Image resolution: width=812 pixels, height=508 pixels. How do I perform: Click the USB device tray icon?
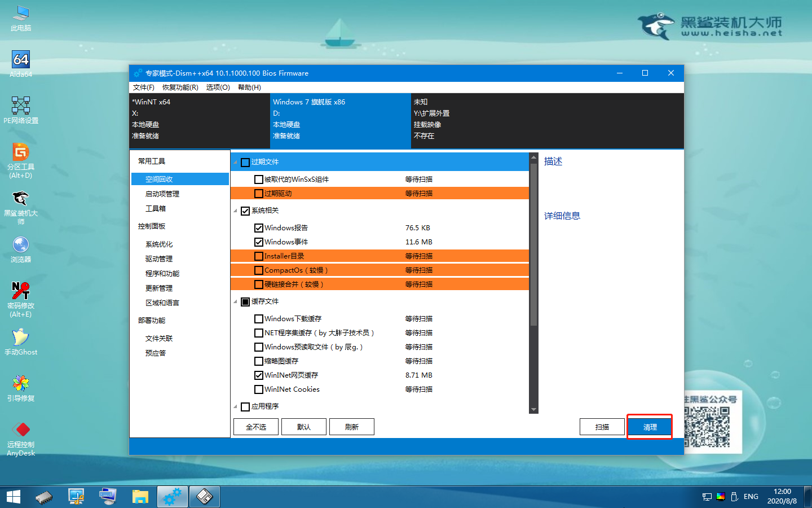tap(734, 497)
